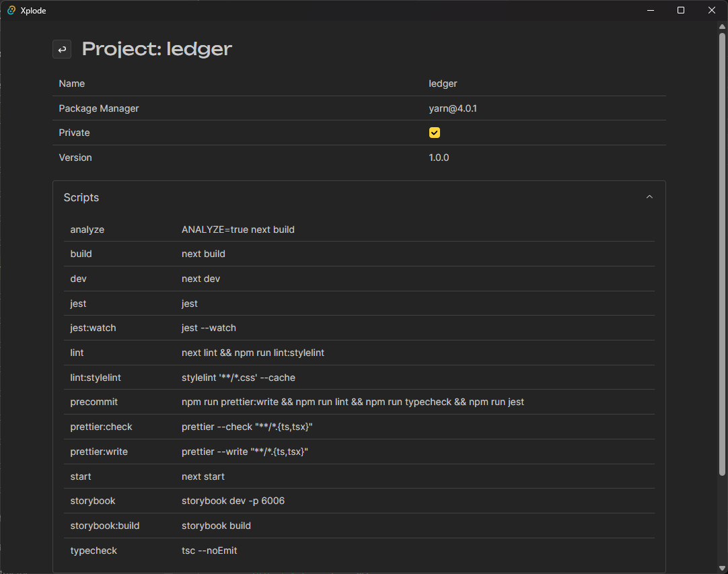Screen dimensions: 728x574
Task: Click the scrollbar down arrow
Action: pos(722,568)
